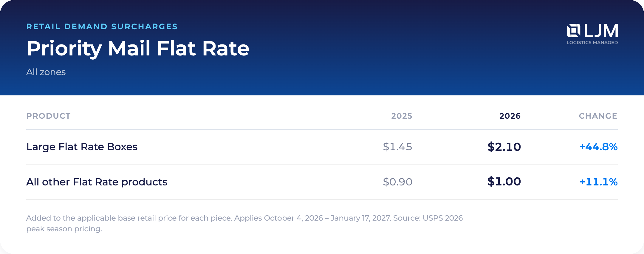Image resolution: width=644 pixels, height=254 pixels.
Task: Click the LOGISTICS MANAGED tagline text
Action: (592, 43)
